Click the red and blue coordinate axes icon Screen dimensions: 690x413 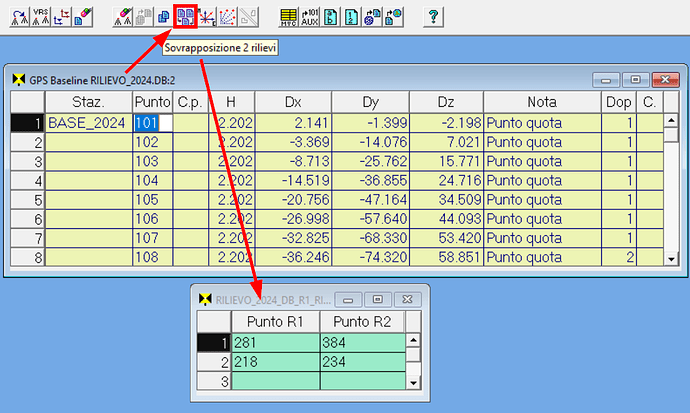pos(61,17)
